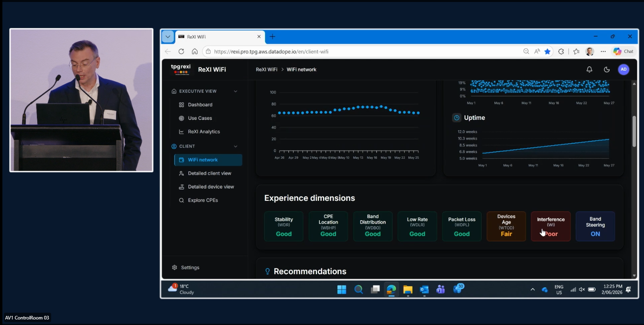Open the favorites list icon
Image resolution: width=644 pixels, height=325 pixels.
click(576, 52)
